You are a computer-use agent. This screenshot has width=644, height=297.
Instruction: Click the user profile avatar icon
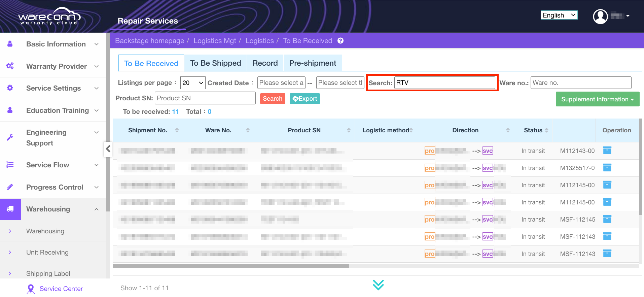[600, 16]
